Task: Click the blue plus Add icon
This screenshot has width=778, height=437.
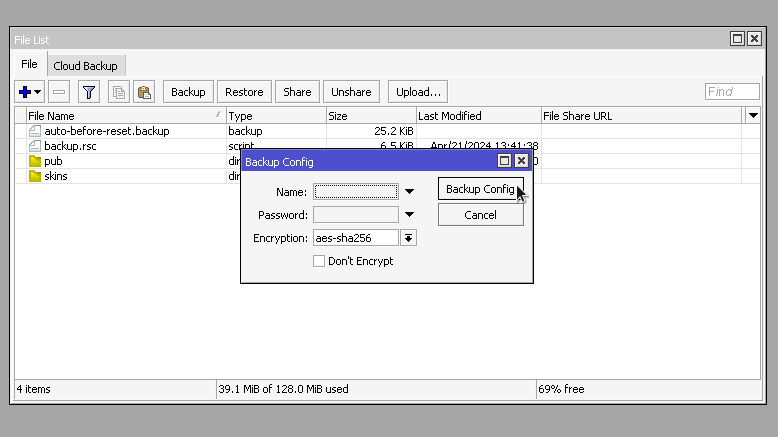Action: [25, 92]
